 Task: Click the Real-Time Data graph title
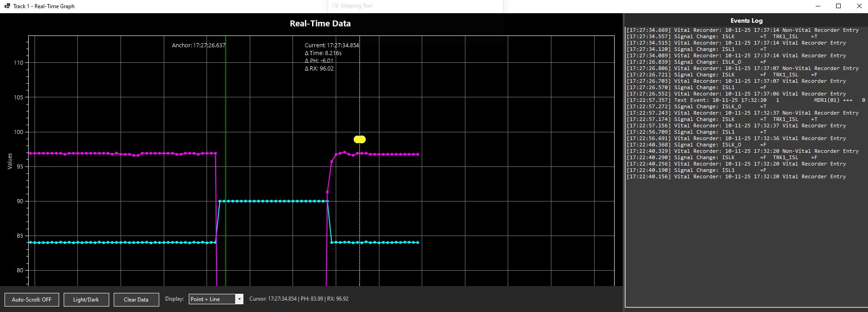point(320,24)
